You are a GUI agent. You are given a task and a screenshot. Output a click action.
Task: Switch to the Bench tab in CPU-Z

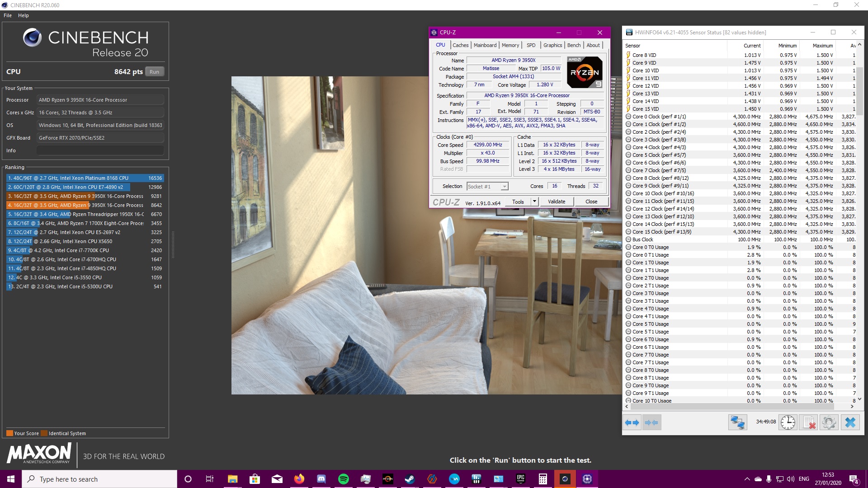pos(574,45)
